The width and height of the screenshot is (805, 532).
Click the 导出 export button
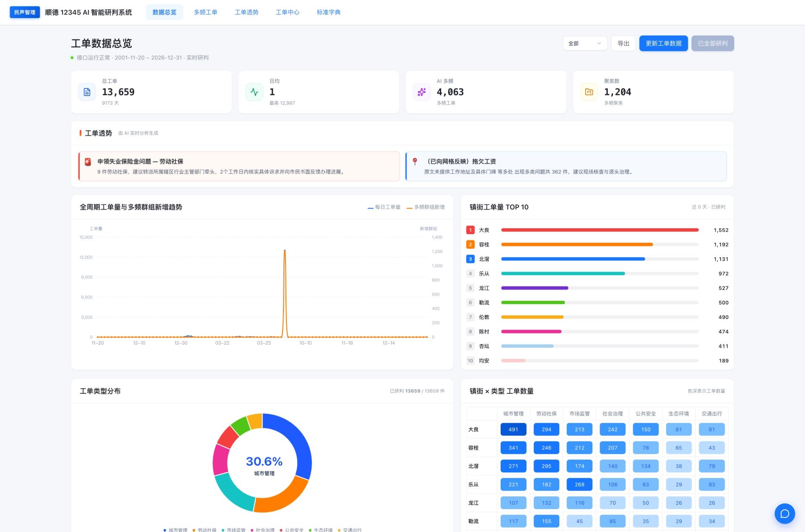(x=623, y=44)
